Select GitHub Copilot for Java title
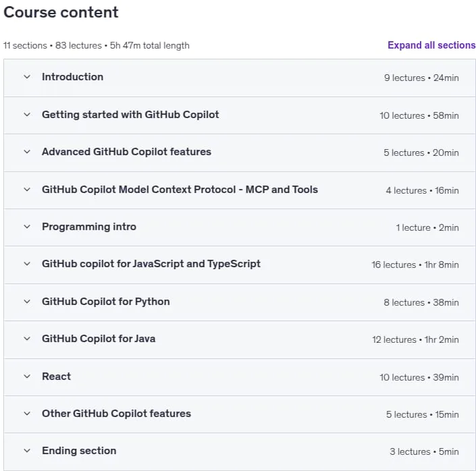 (99, 339)
